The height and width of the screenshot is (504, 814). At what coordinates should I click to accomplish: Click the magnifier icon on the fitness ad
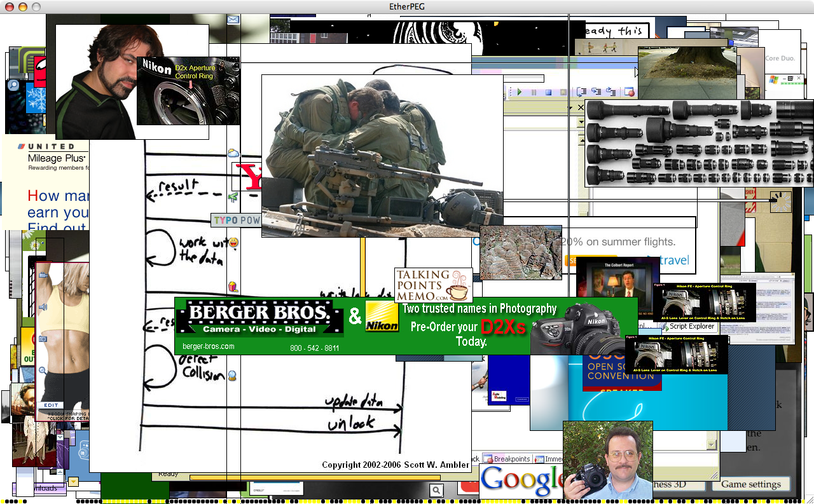tap(43, 371)
